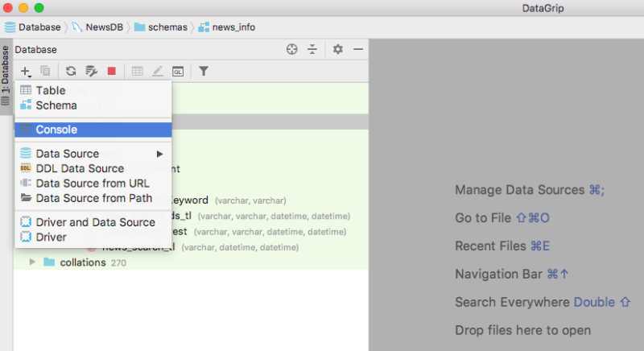Viewport: 644px width, 351px height.
Task: Open the Database panel gear settings
Action: tap(337, 49)
